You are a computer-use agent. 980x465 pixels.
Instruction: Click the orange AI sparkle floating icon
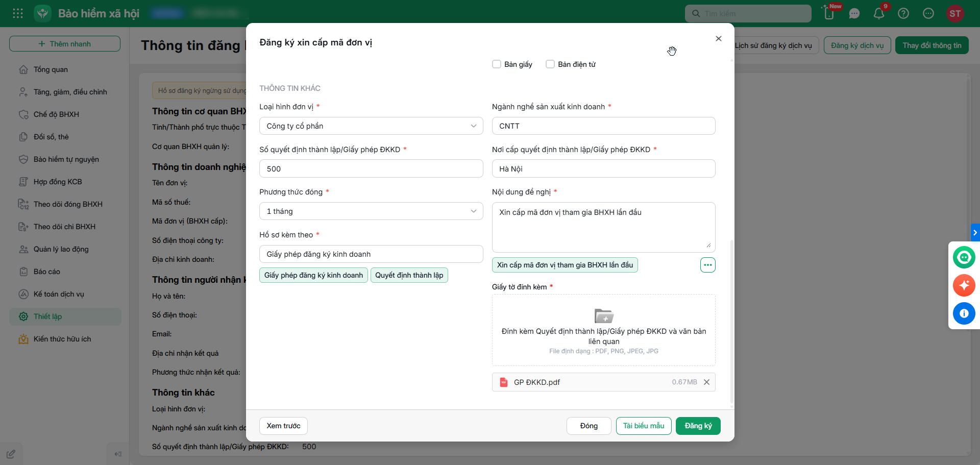(964, 285)
